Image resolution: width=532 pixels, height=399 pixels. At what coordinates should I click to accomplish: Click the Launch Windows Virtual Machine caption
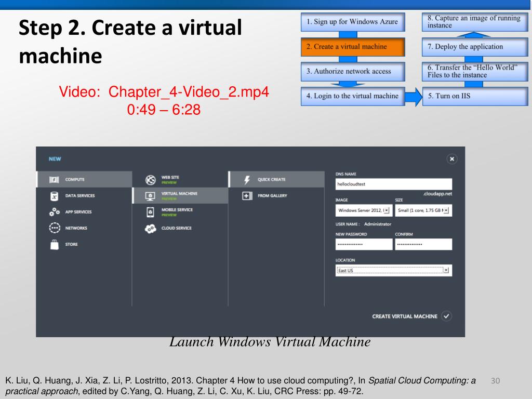click(270, 342)
